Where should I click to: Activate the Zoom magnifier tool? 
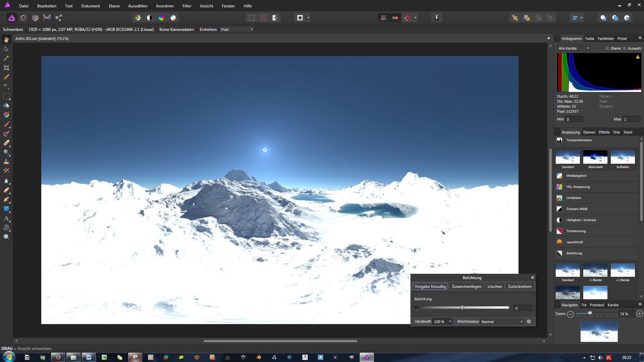click(6, 237)
